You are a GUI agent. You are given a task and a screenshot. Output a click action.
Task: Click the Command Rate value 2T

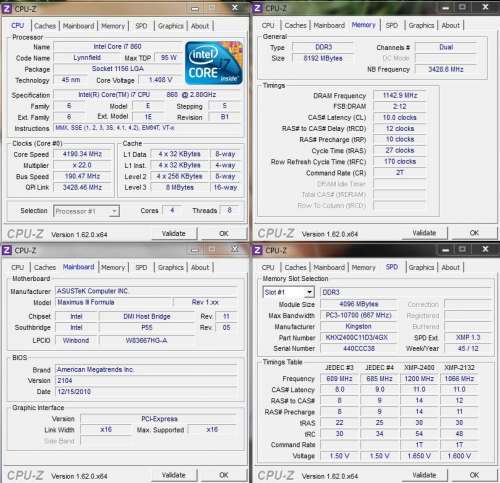[x=400, y=173]
